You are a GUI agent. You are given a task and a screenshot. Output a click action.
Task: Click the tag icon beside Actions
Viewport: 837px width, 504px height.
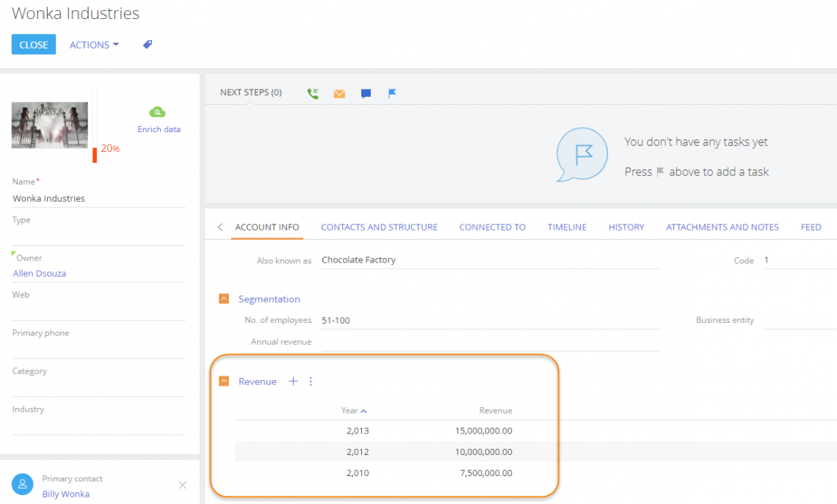148,44
